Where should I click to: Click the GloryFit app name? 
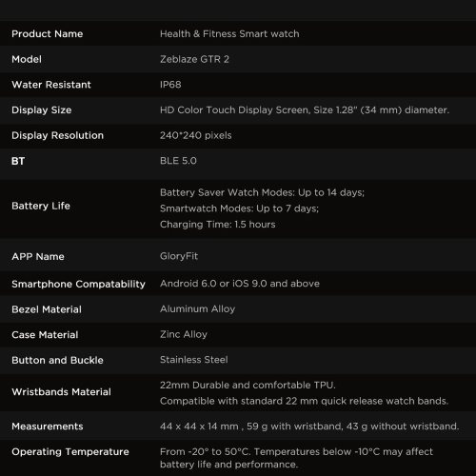[x=179, y=256]
